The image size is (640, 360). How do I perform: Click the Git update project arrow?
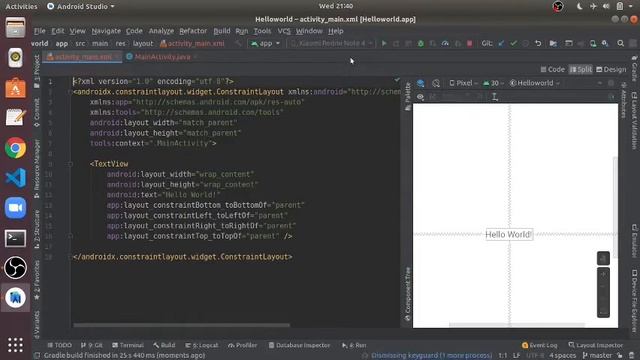click(x=501, y=43)
